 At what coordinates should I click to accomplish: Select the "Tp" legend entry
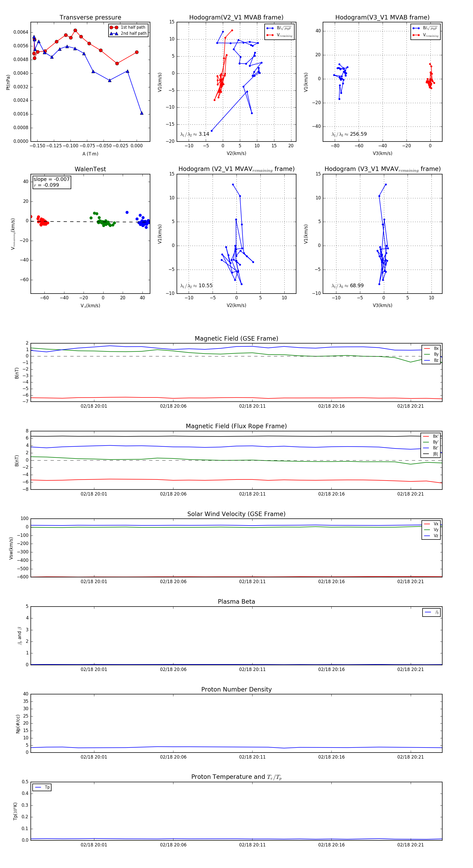42,788
